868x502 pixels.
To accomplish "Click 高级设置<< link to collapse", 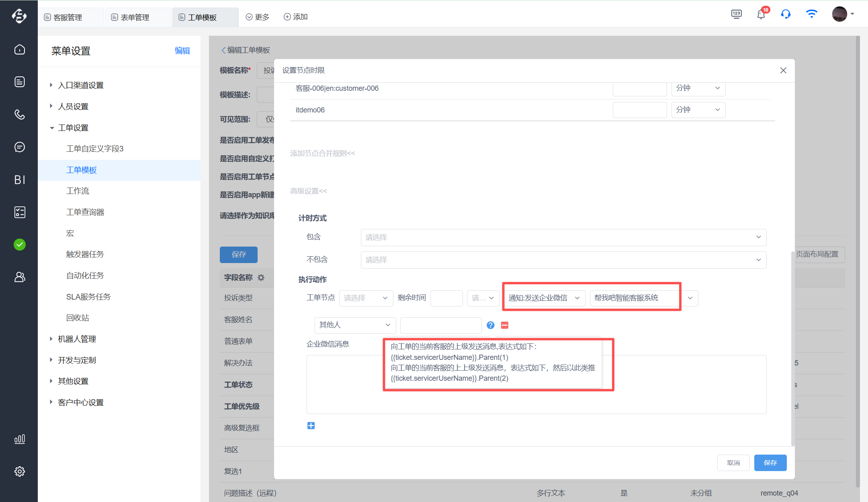I will (308, 191).
